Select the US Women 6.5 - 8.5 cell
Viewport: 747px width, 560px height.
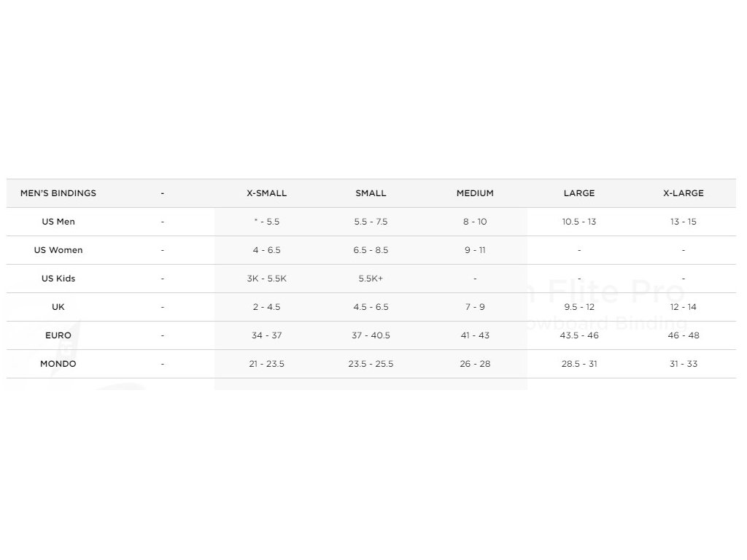coord(371,250)
